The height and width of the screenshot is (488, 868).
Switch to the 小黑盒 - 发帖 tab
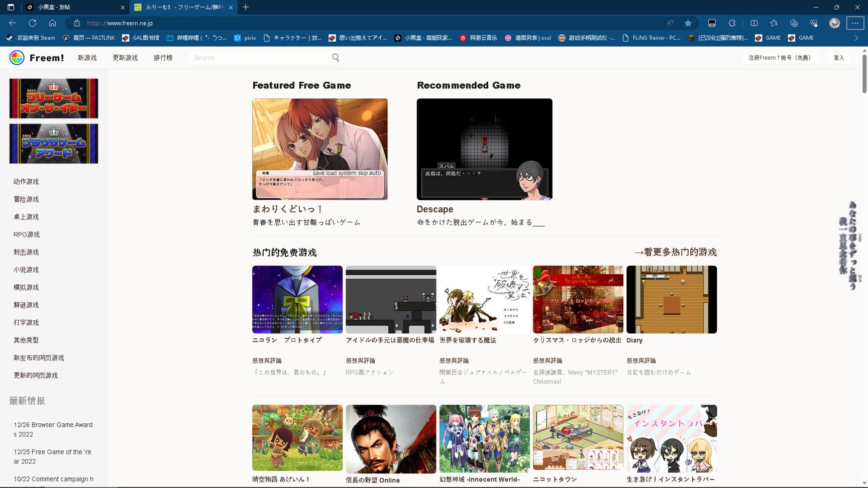coord(75,8)
